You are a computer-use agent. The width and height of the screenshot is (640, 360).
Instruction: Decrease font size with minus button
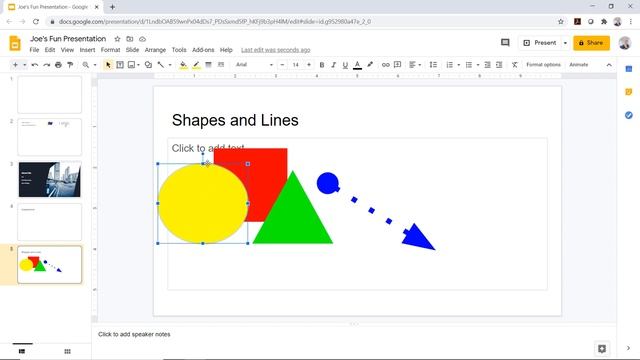pyautogui.click(x=282, y=65)
